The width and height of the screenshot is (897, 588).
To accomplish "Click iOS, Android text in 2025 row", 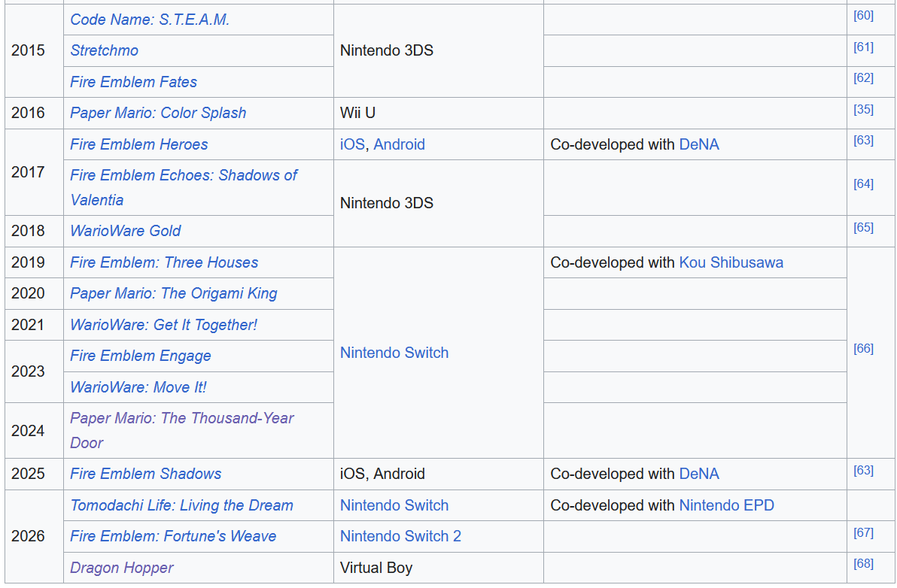I will click(x=383, y=474).
